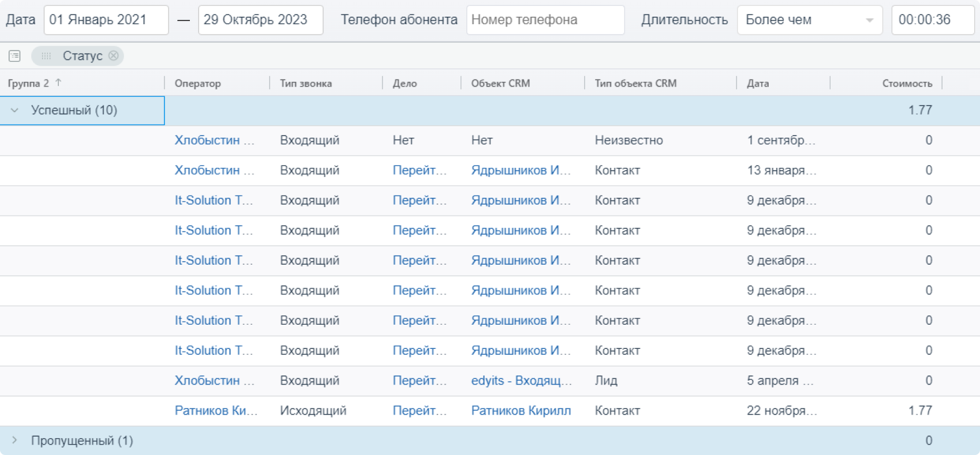Collapse the Успешный (10) group
Screen dimensions: 980x455
click(15, 110)
